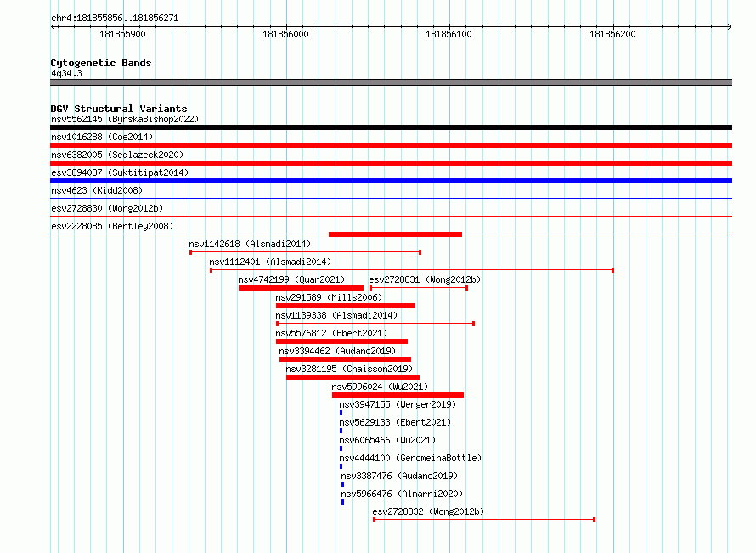
Task: Open the nsv4623 (Kidd2008) label
Action: (97, 190)
